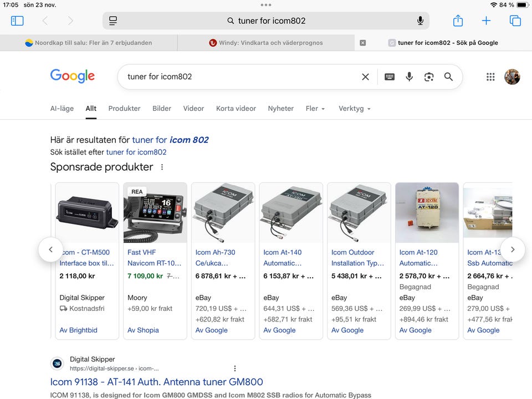
Task: Click the Icom AT-120 product photo
Action: pyautogui.click(x=427, y=213)
